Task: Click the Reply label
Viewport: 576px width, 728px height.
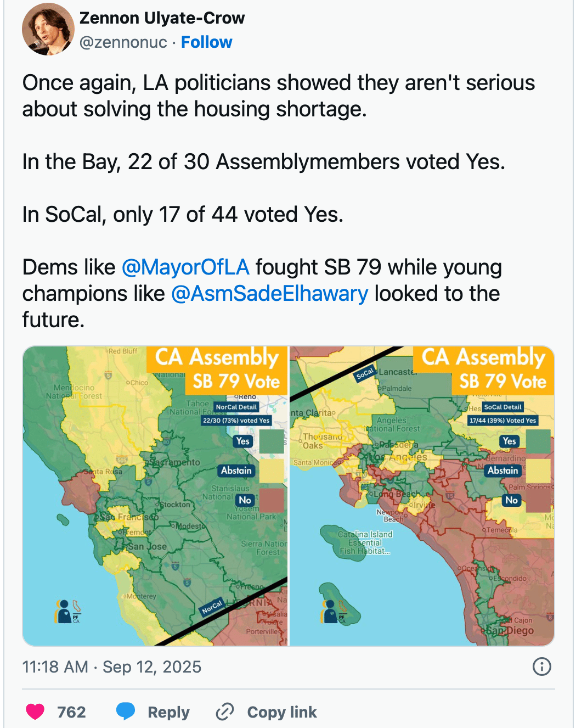Action: click(x=168, y=712)
